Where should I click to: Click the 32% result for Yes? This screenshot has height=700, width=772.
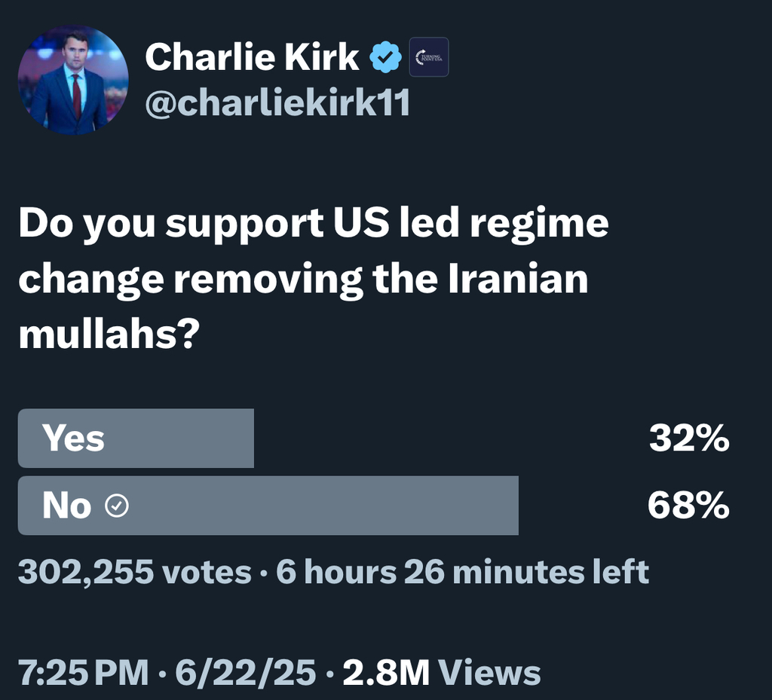point(688,438)
